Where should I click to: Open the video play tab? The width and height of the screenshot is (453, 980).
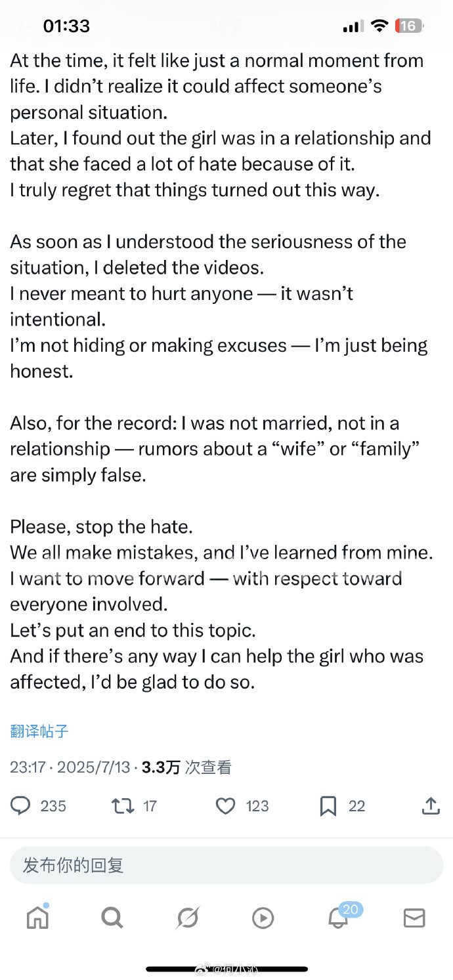point(263,918)
